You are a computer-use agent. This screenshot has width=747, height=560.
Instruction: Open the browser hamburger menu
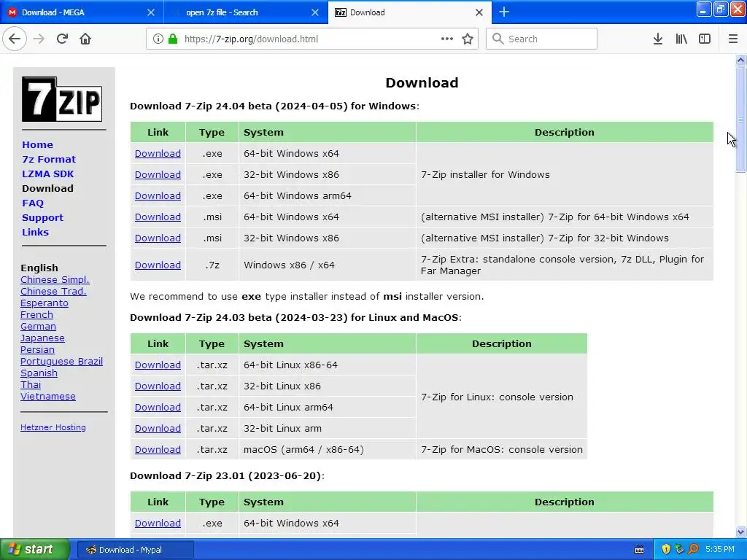pyautogui.click(x=733, y=39)
